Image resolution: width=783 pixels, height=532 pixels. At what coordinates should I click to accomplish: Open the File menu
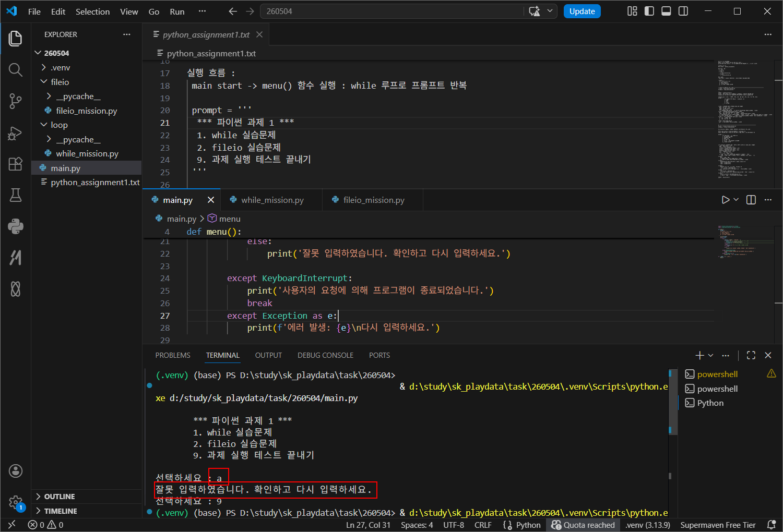pos(34,11)
